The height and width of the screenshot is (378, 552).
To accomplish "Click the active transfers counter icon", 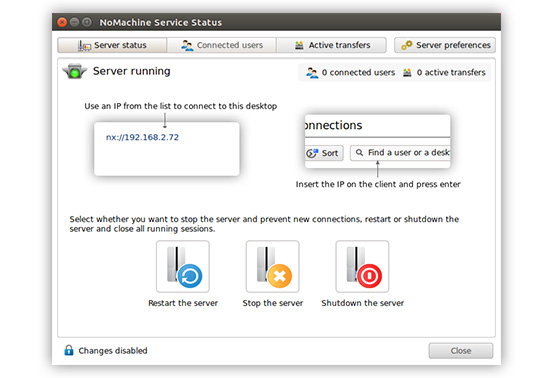I will [x=407, y=73].
